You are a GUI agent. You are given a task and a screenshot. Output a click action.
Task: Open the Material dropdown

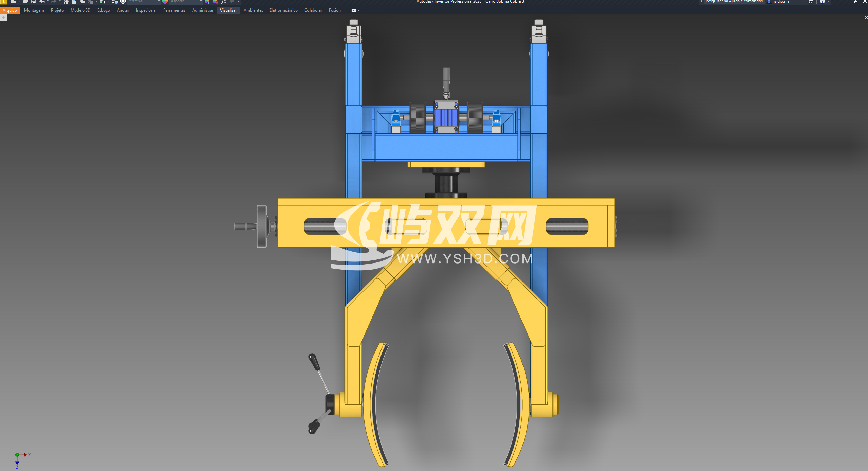coord(159,2)
